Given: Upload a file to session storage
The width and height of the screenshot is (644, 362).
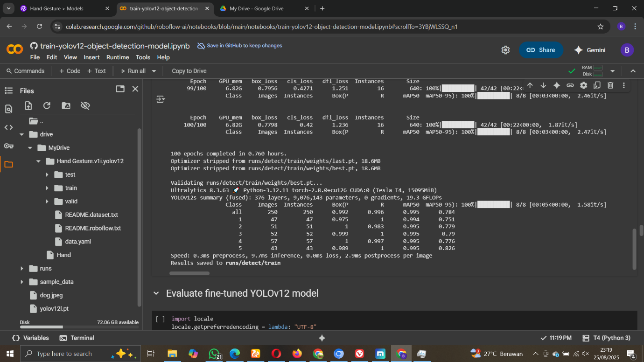Looking at the screenshot, I should tap(28, 106).
